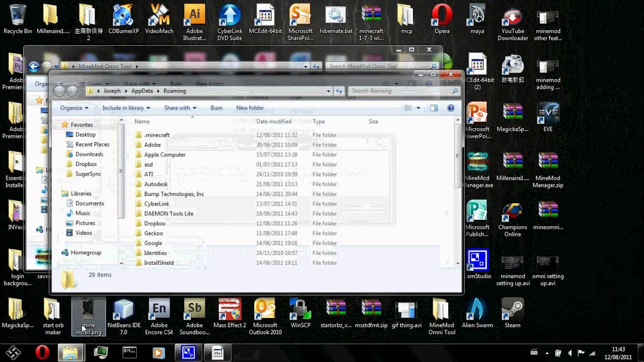Launch Champions Online shortcut
This screenshot has width=644, height=362.
513,219
